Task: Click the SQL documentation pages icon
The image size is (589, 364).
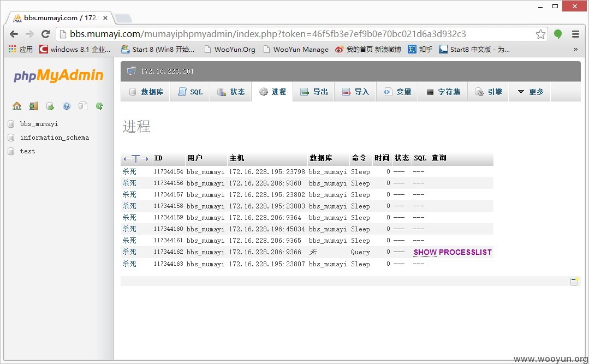Action: point(83,106)
